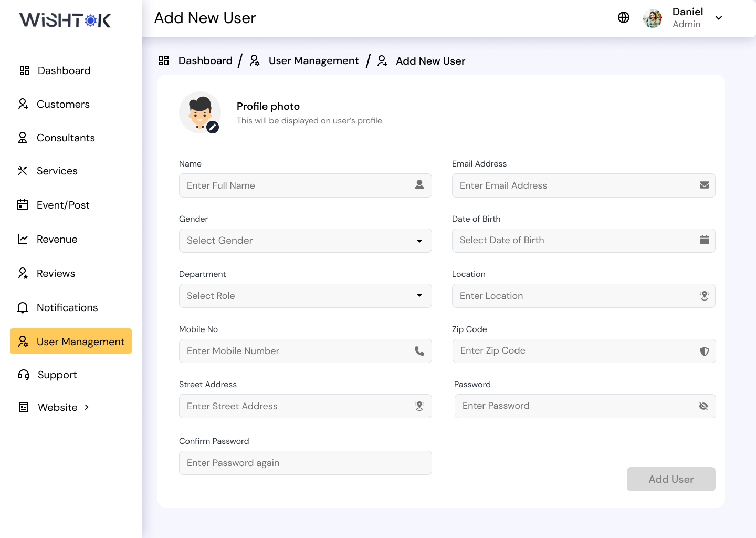Open the Select Gender dropdown
Image resolution: width=756 pixels, height=538 pixels.
point(305,241)
